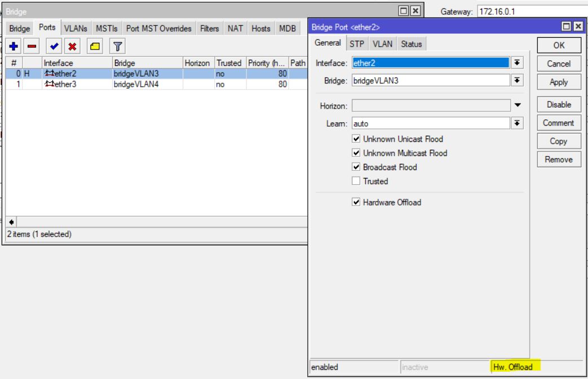Select the bridgeVLAN3 cell in ports list
588x379 pixels.
coord(148,73)
